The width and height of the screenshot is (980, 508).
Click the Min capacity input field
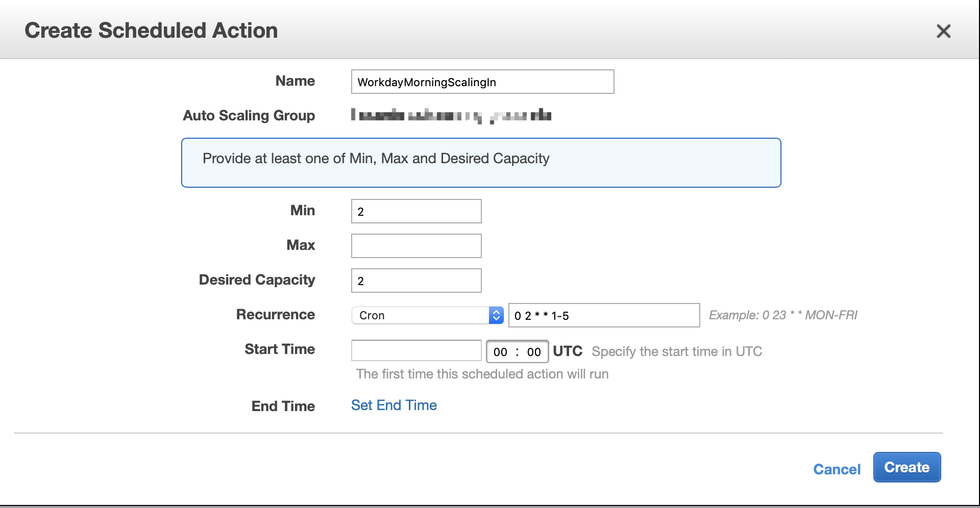[416, 211]
